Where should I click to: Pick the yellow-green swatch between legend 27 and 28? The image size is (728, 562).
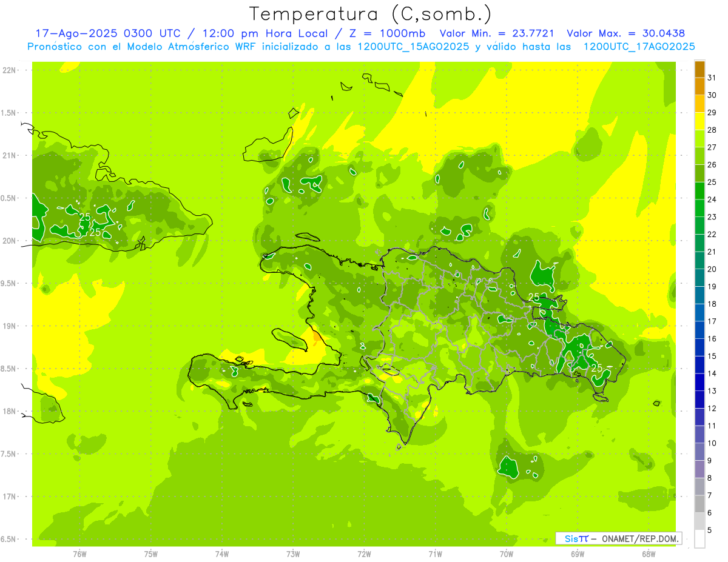(x=699, y=139)
